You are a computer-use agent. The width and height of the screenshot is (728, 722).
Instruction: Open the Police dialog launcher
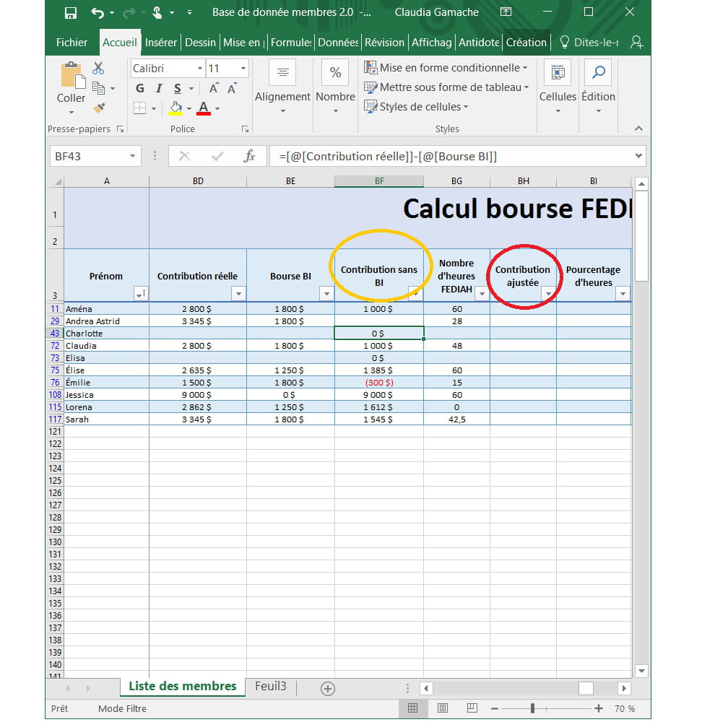pyautogui.click(x=245, y=129)
